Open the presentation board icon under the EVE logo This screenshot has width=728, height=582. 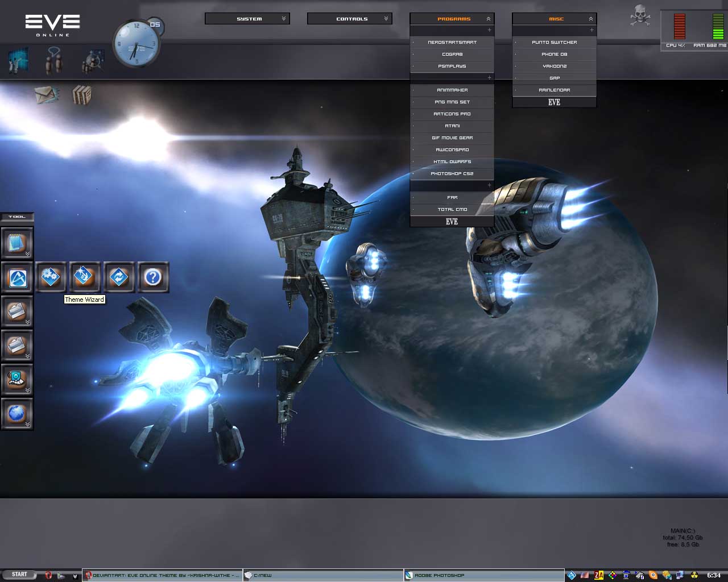tap(18, 60)
